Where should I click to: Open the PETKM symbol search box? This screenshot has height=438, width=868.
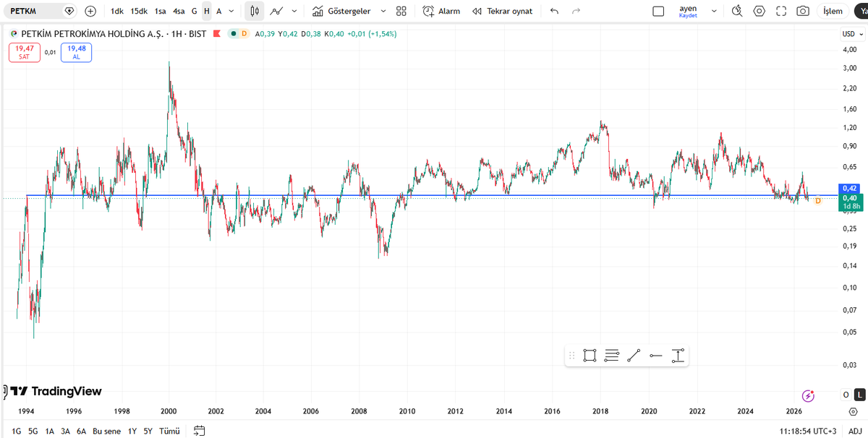click(40, 11)
